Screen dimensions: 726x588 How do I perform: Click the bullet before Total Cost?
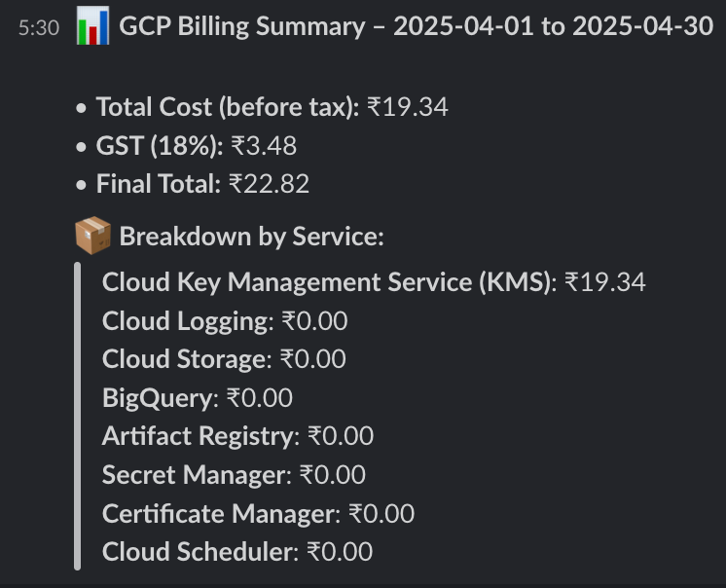(81, 108)
